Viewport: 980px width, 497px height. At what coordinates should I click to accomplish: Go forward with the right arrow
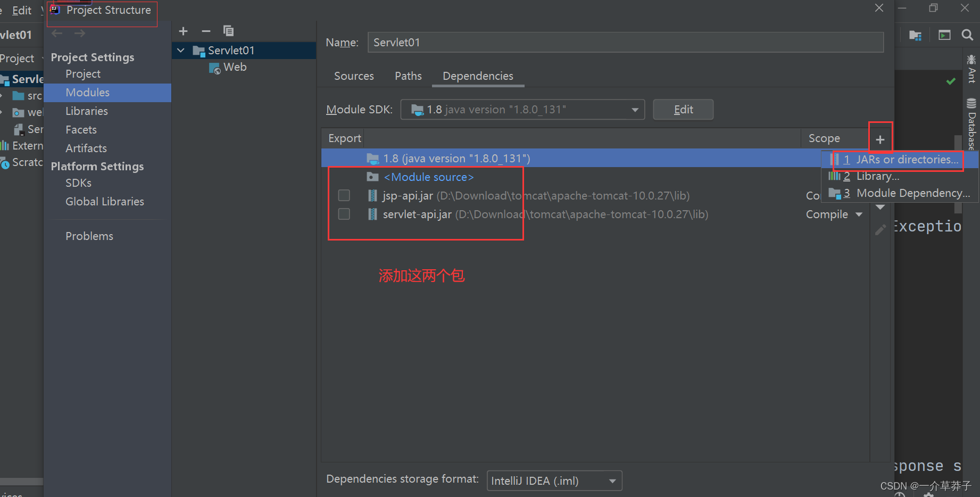(80, 34)
